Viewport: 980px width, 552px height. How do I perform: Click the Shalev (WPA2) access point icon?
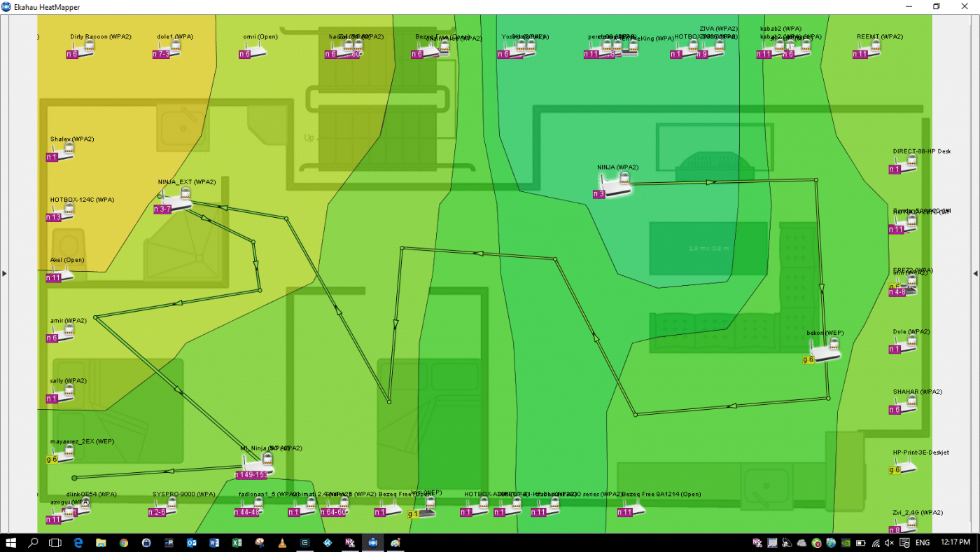click(x=63, y=153)
